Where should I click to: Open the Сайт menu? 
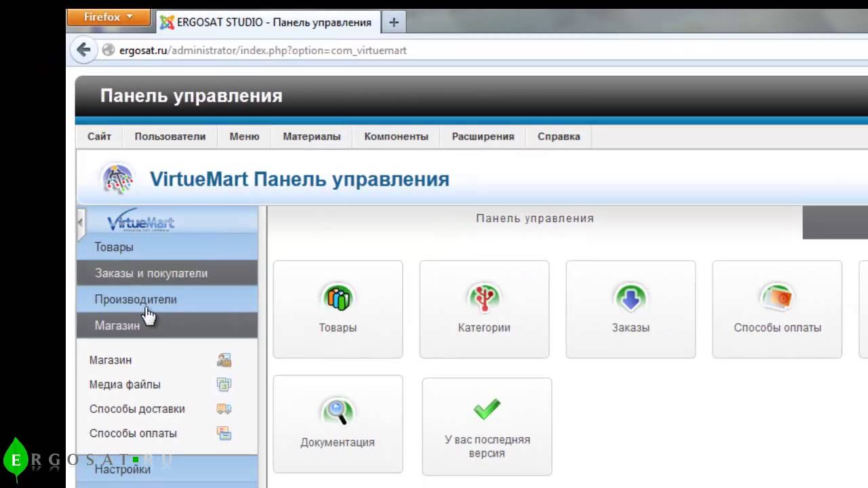pyautogui.click(x=99, y=136)
